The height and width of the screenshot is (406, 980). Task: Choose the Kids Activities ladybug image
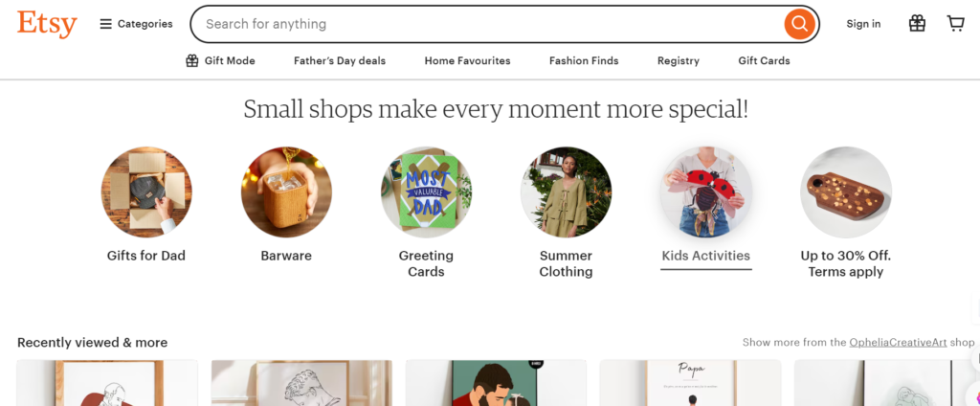pyautogui.click(x=706, y=192)
